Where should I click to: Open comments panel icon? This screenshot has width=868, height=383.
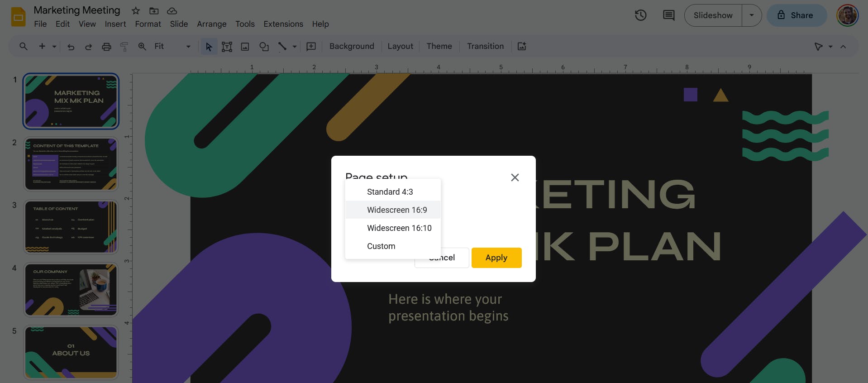pyautogui.click(x=668, y=15)
